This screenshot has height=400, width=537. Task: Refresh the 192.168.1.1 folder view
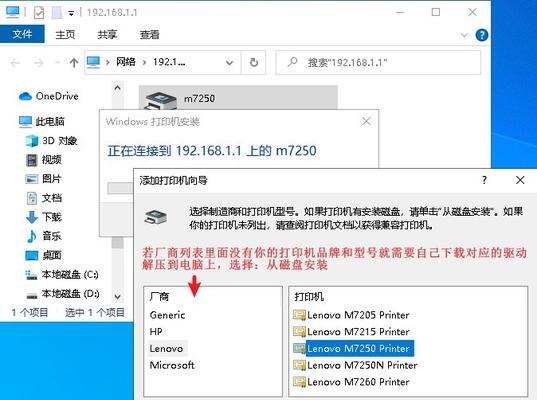(254, 63)
